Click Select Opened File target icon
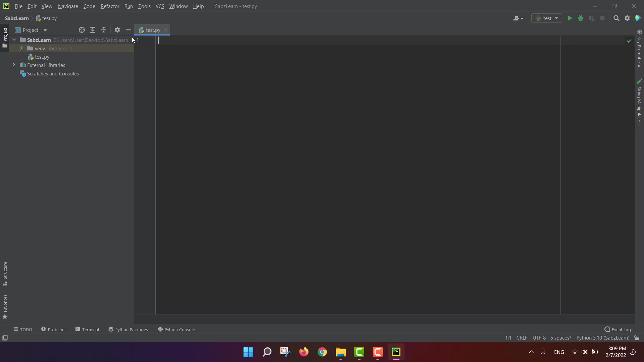Screen dimensions: 644x362 coord(82,30)
